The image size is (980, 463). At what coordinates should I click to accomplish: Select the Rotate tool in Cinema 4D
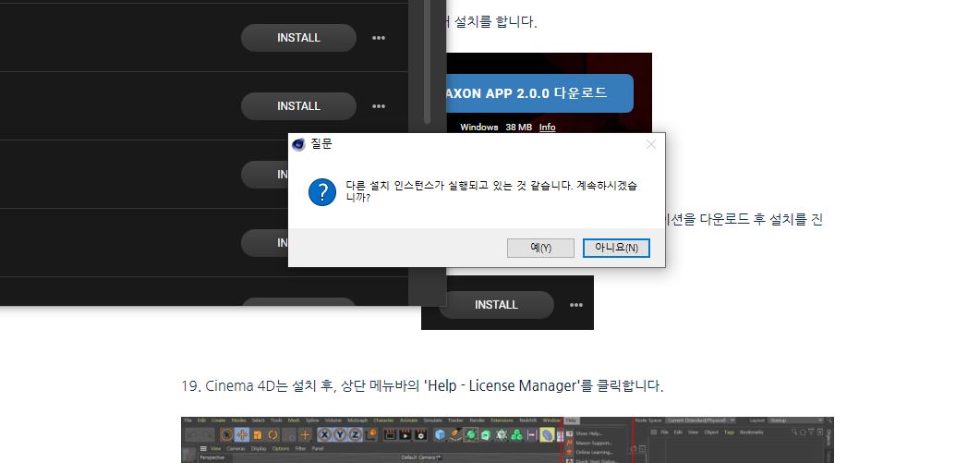click(272, 434)
